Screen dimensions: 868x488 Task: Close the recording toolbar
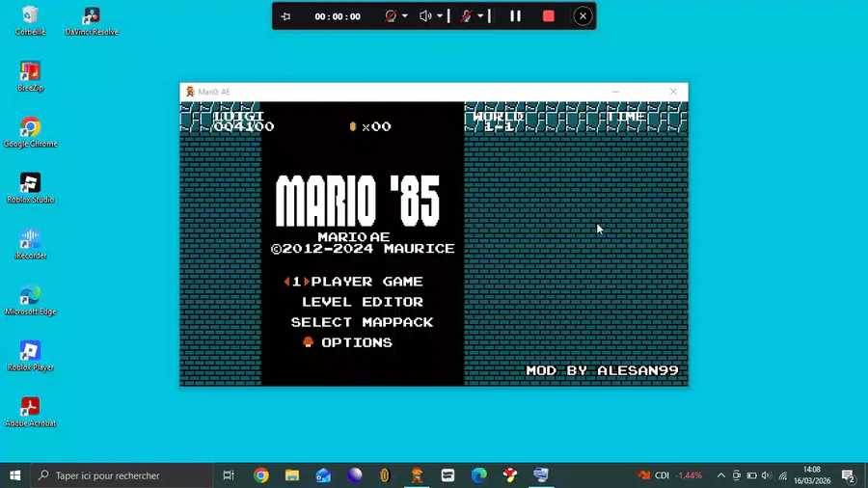click(583, 16)
